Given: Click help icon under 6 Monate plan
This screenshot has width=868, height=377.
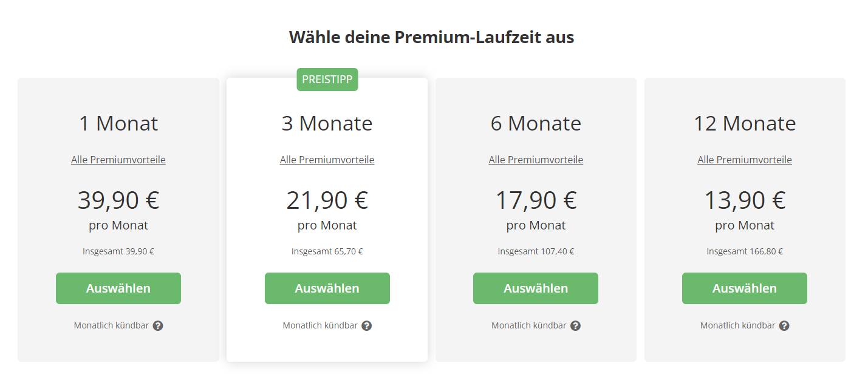Looking at the screenshot, I should [x=575, y=325].
